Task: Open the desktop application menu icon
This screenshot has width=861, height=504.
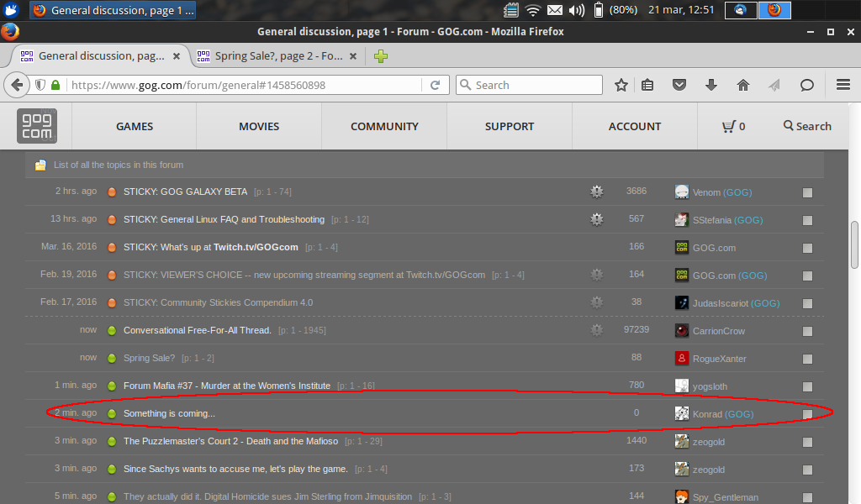Action: (x=10, y=10)
